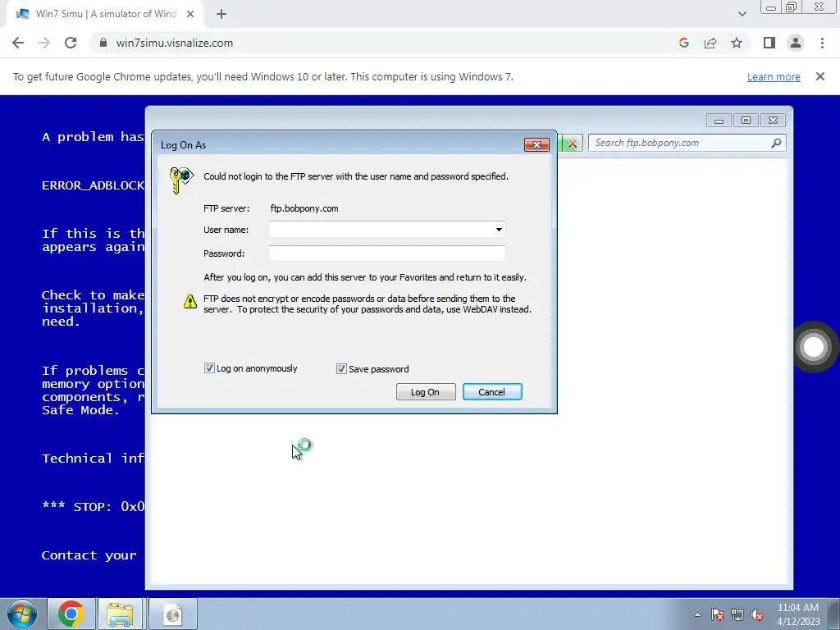This screenshot has width=840, height=630.
Task: Click the taskbar clock 11:04 AM
Action: 798,608
